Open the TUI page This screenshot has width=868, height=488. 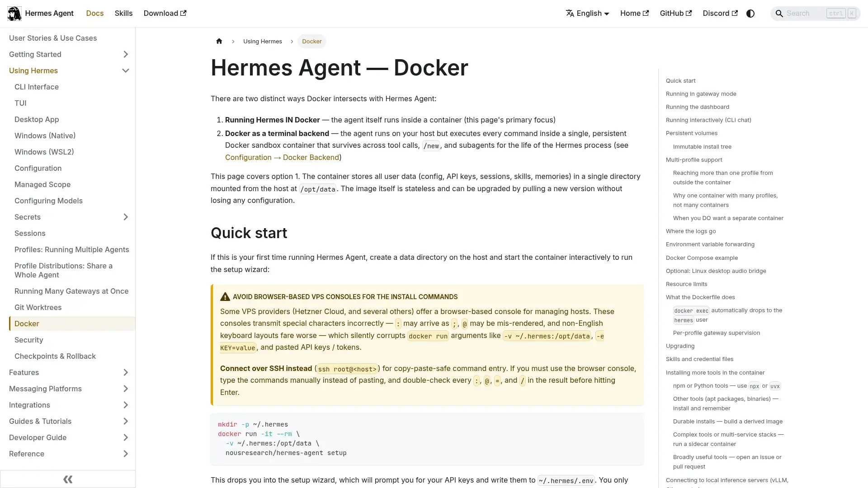[x=20, y=103]
